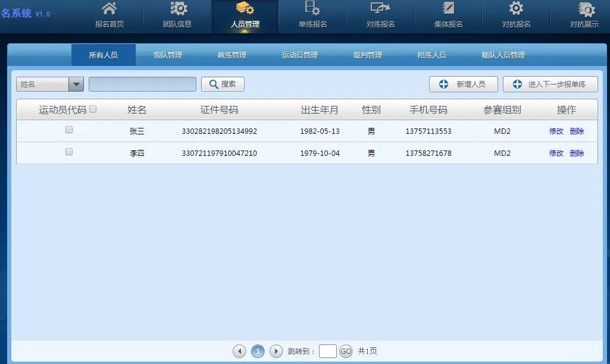610x364 pixels.
Task: Click the 集体报名 notebook icon
Action: click(449, 9)
